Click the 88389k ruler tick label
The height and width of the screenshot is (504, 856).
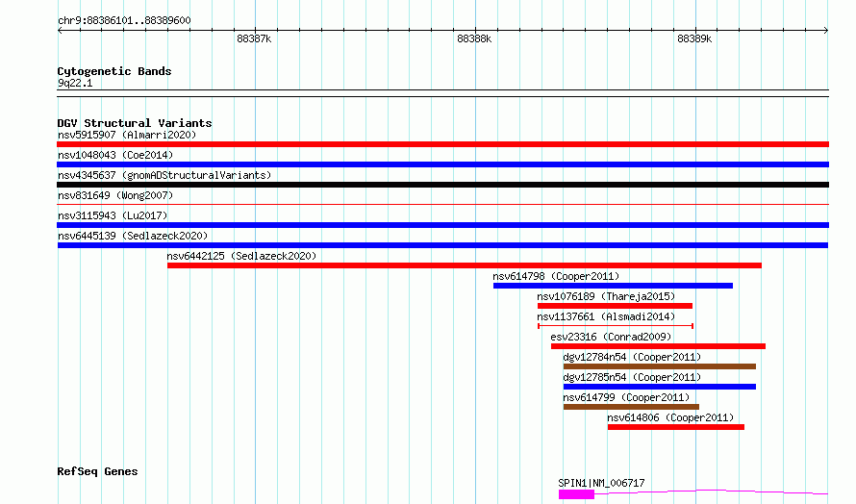click(694, 39)
